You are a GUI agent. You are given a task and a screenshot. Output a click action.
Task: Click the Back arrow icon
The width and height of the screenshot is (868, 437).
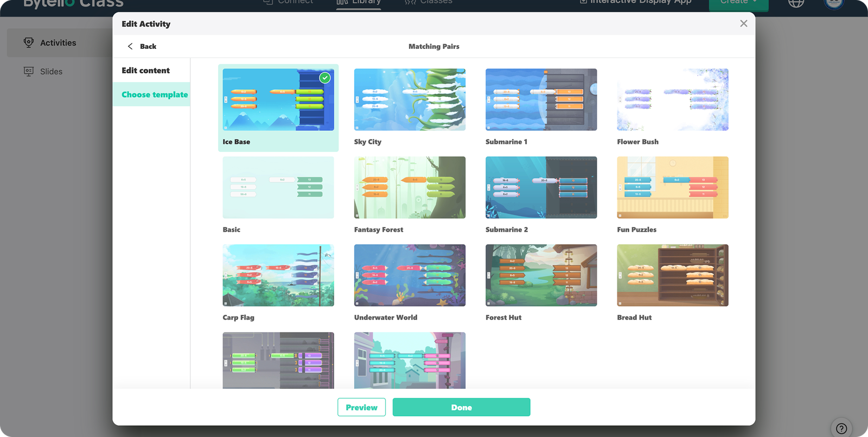tap(130, 46)
